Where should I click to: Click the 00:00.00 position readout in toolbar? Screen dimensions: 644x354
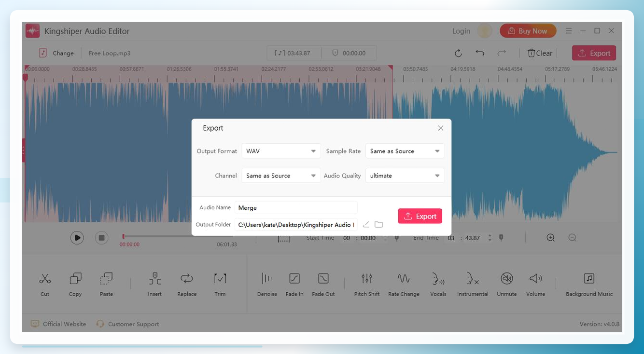349,53
